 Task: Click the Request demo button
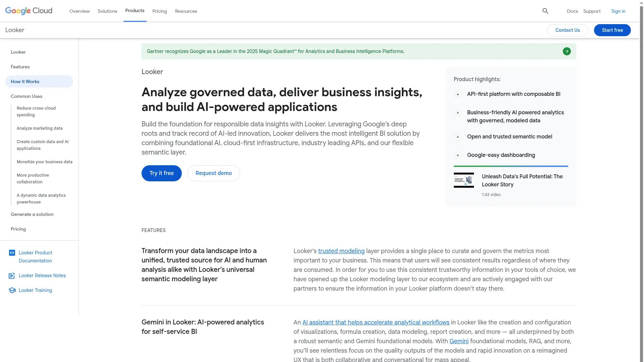[213, 173]
